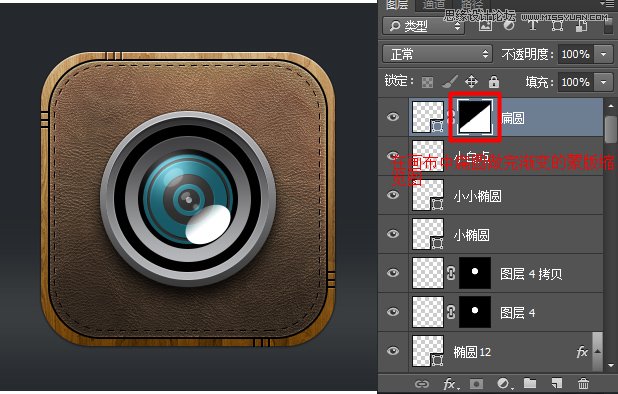Switch to the 通道 tab
The width and height of the screenshot is (618, 394).
[434, 4]
